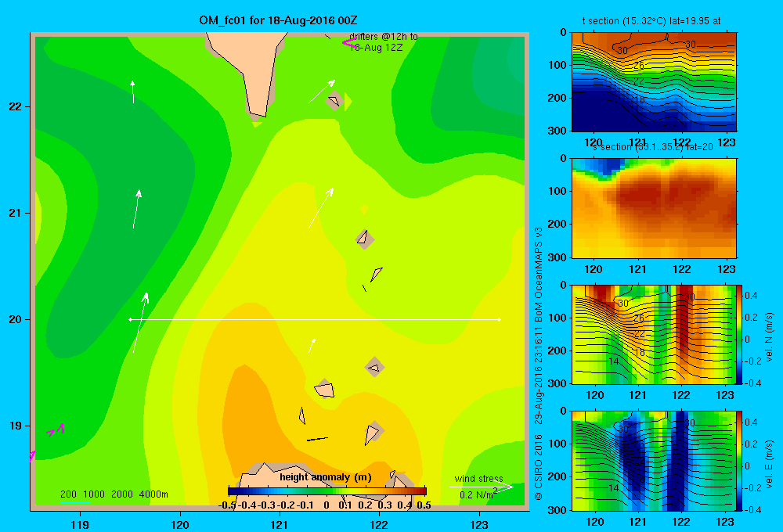Select the '18-Aug 12Z' drifter end-time text

tap(376, 48)
